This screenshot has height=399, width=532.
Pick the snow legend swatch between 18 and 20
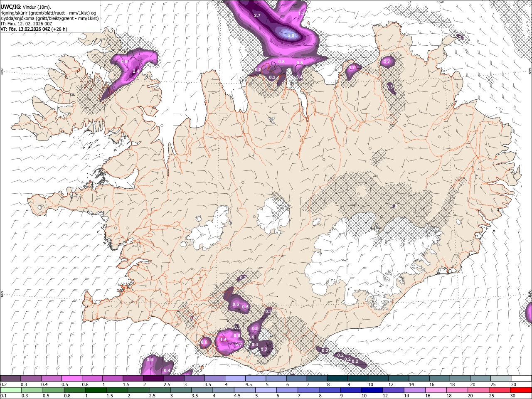[460, 379]
